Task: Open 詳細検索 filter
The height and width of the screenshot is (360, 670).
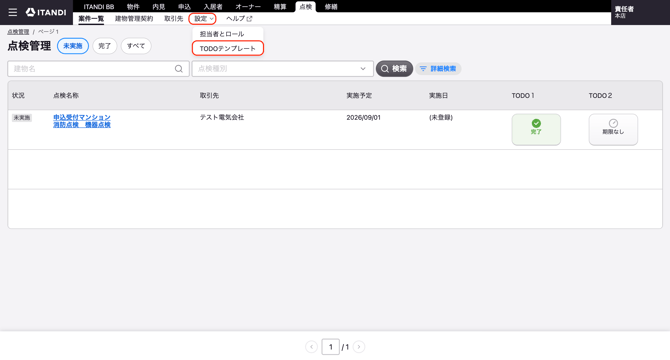Action: [x=438, y=69]
